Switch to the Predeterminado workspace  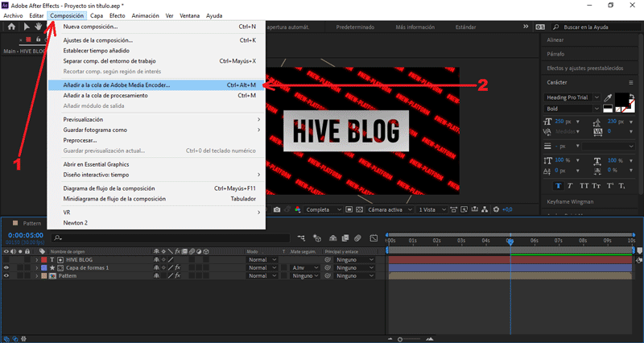(x=355, y=27)
